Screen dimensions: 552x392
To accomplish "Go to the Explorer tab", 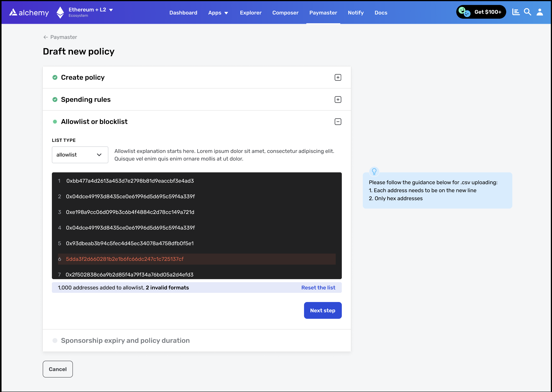I will point(251,13).
